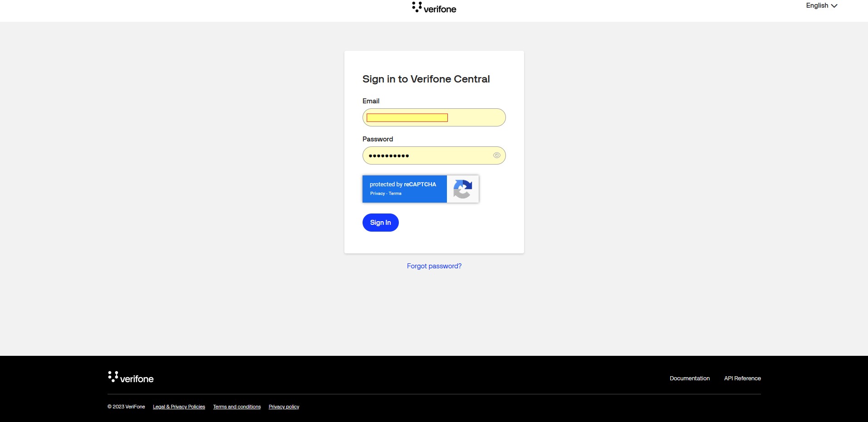Click the reCAPTCHA logo badge
Image resolution: width=868 pixels, height=422 pixels.
coord(463,189)
